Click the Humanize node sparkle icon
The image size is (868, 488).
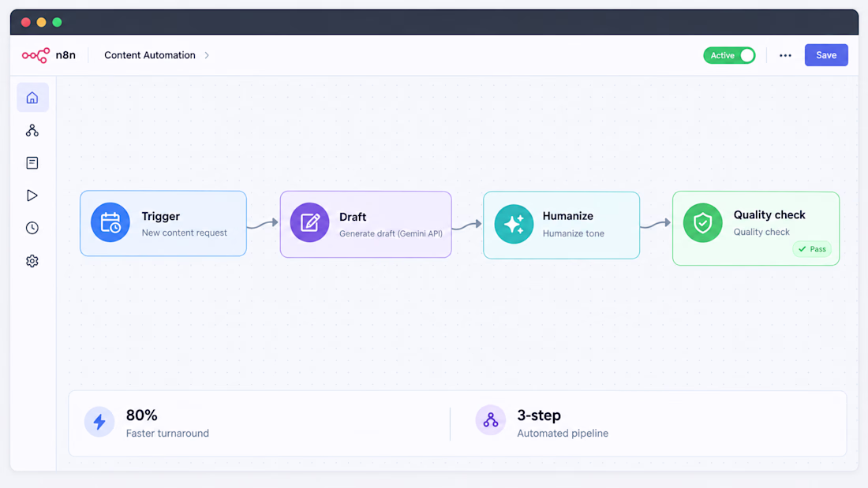pos(514,224)
